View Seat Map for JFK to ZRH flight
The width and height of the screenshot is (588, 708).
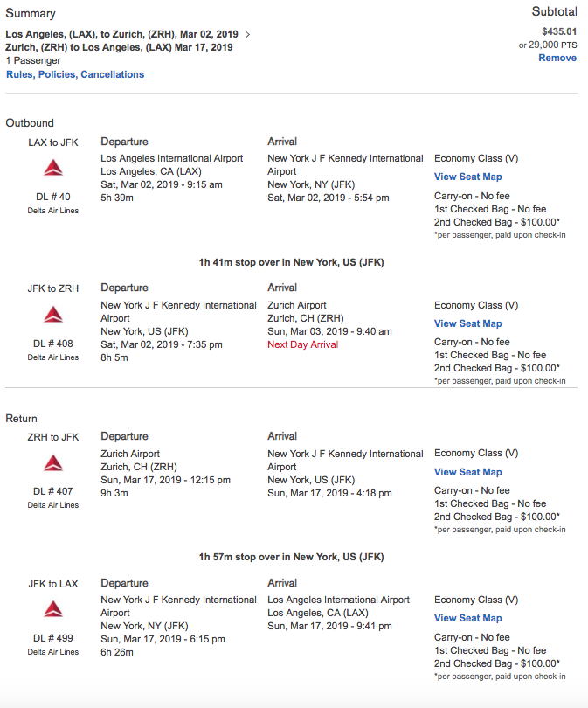pyautogui.click(x=467, y=323)
